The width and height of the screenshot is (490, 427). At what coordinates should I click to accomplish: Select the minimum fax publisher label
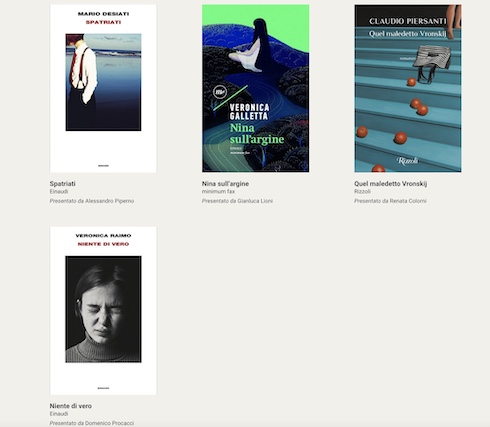[218, 192]
